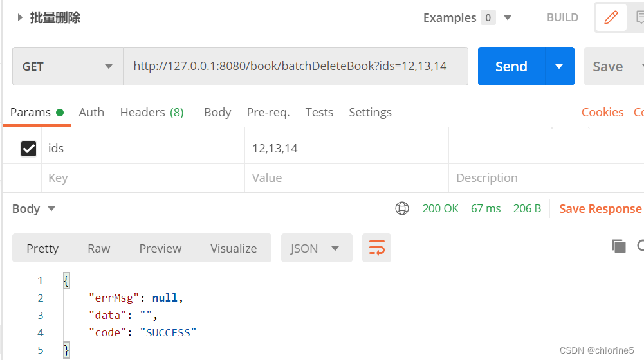Select the Pretty view tab

pos(42,248)
